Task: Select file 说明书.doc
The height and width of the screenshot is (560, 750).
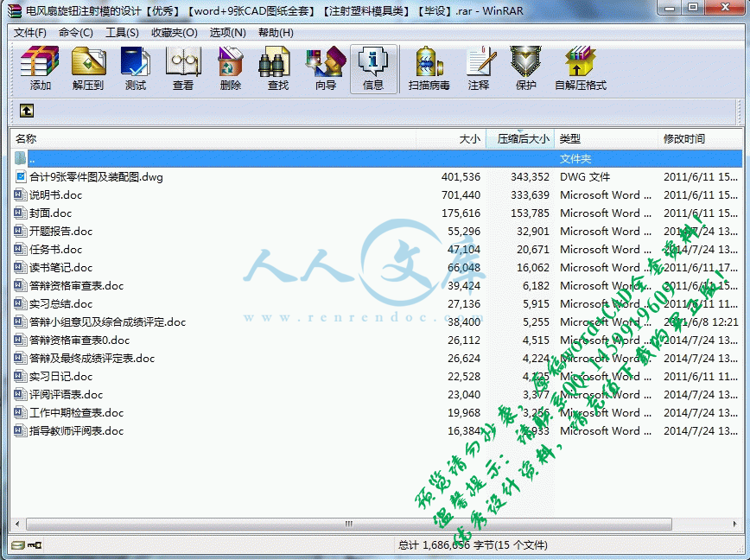Action: pos(55,195)
